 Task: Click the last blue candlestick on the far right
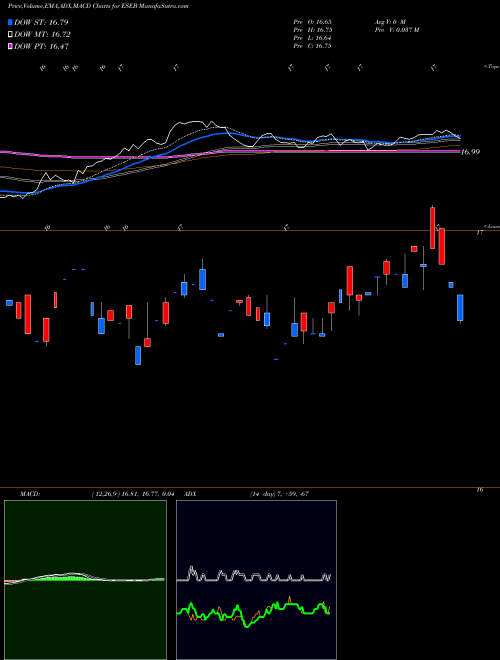point(460,308)
